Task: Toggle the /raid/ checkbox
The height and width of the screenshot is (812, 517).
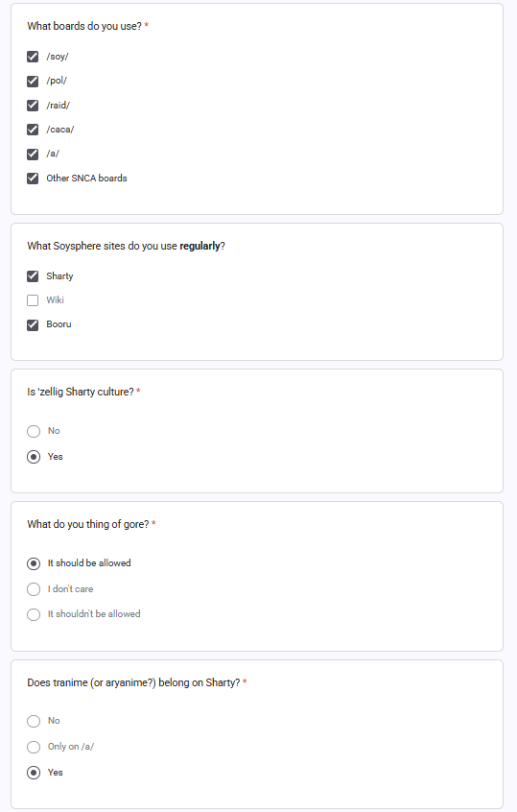Action: (33, 106)
